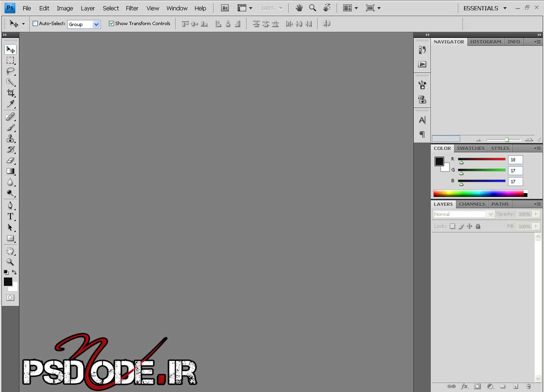This screenshot has height=392, width=544.
Task: Open the ESSENTIALS workspace switcher
Action: tap(485, 8)
